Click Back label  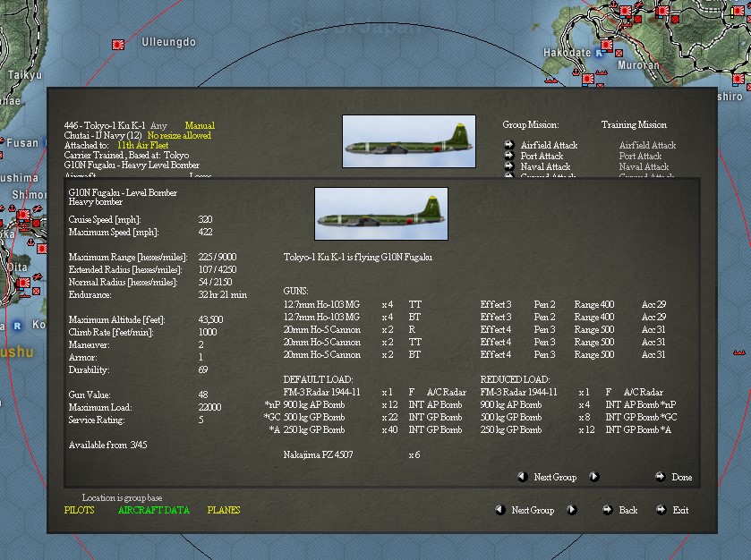point(627,510)
